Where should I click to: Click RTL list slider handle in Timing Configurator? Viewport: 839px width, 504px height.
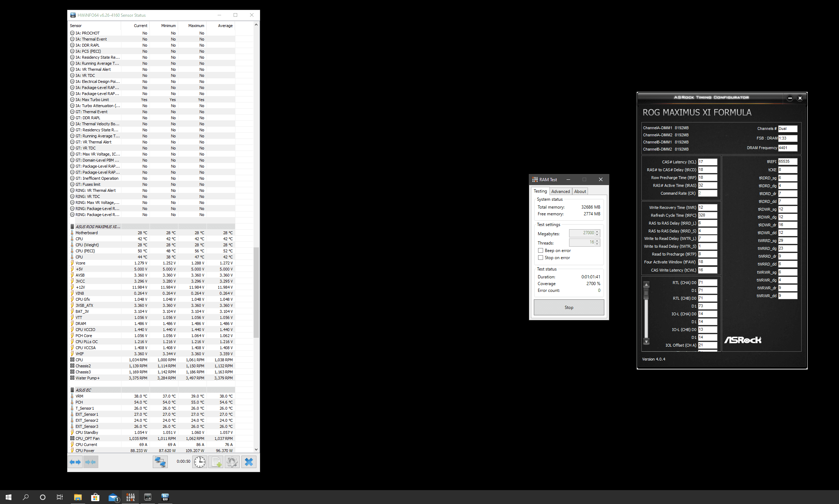tap(646, 294)
